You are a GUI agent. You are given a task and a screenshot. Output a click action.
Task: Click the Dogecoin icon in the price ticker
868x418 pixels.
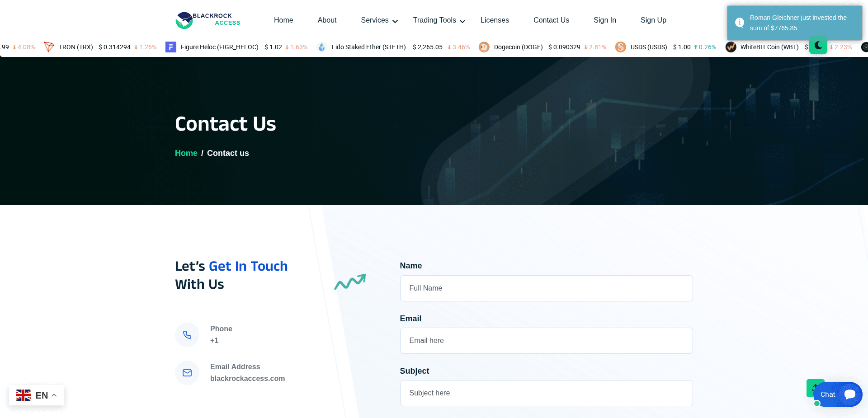(x=484, y=47)
